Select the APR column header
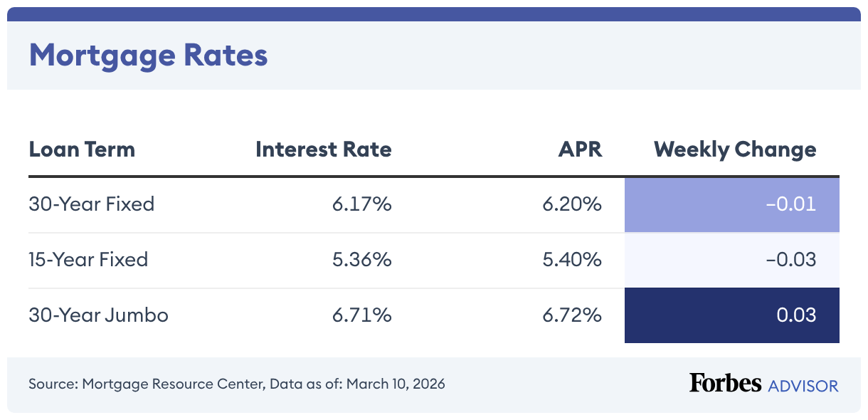This screenshot has height=420, width=868. (x=580, y=149)
